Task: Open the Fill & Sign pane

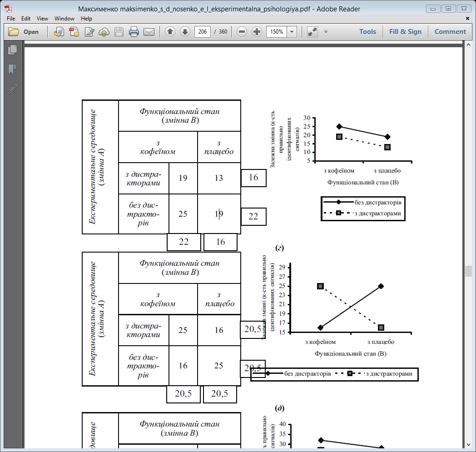Action: (405, 31)
